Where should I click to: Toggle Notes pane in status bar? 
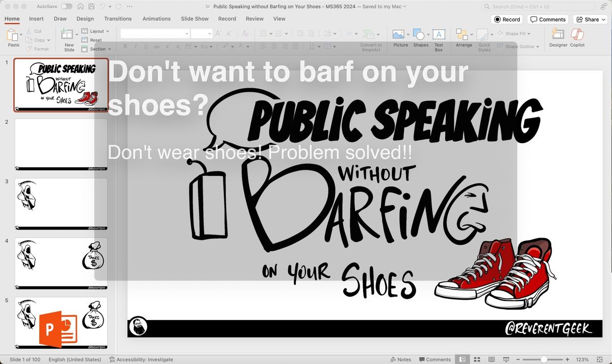coord(401,359)
